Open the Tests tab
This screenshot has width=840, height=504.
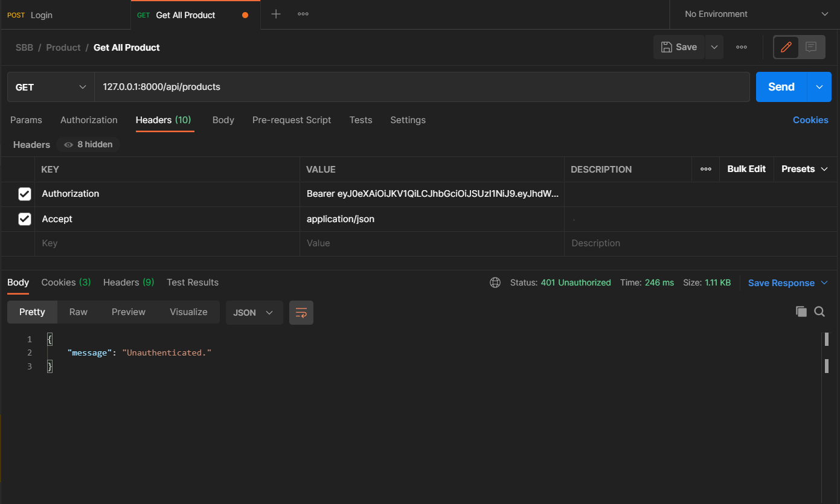[x=361, y=120]
